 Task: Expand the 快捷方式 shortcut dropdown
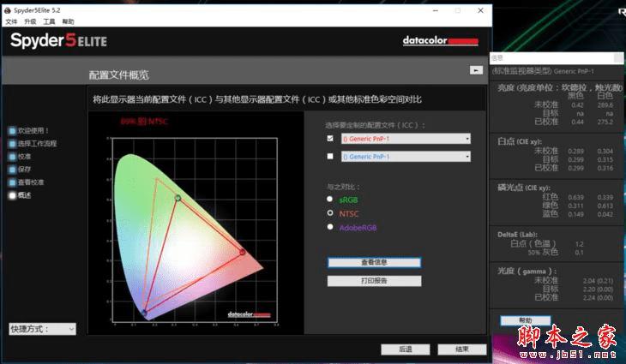coord(42,329)
